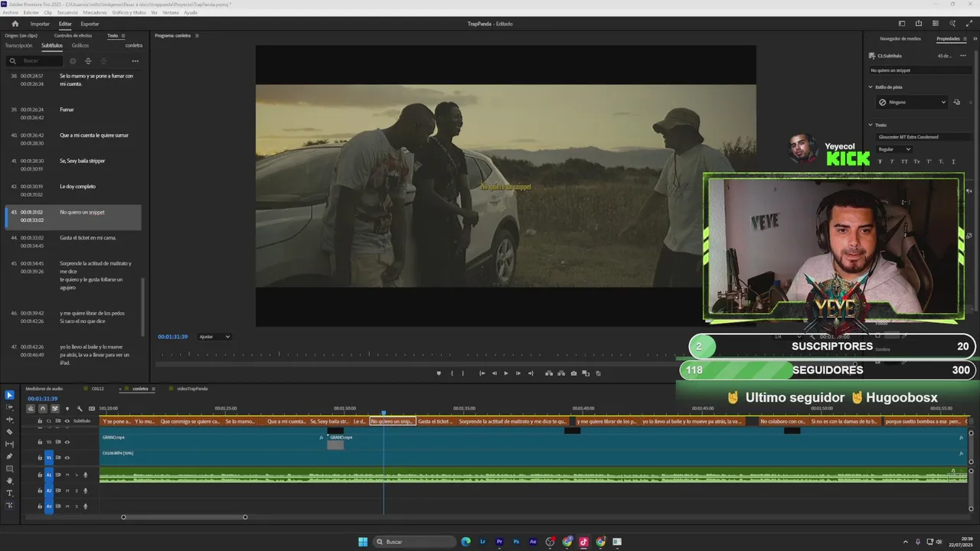Click the timeline playhead marker
Screen dimensions: 980x551
tap(384, 413)
